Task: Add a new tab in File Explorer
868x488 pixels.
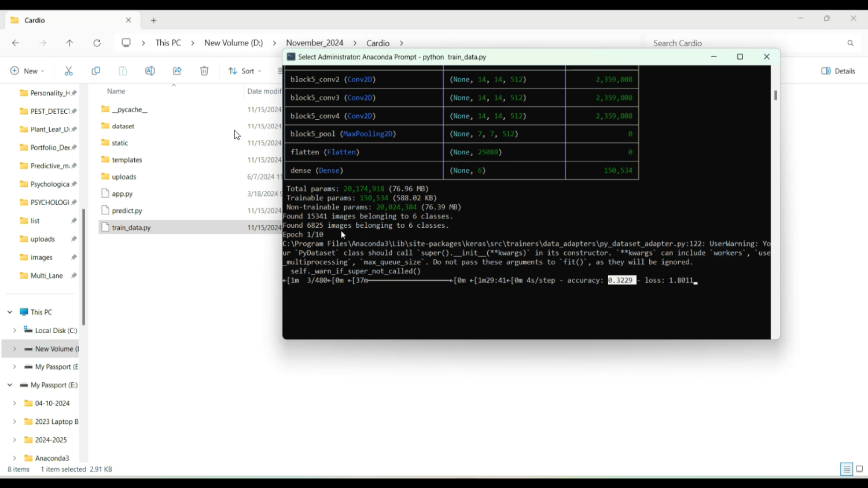Action: click(x=154, y=21)
